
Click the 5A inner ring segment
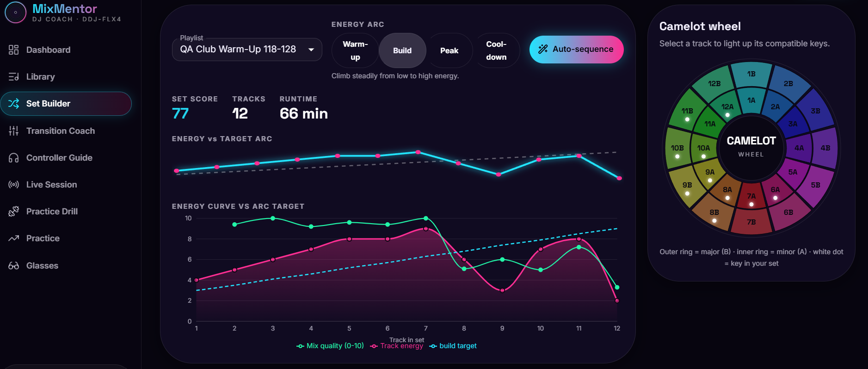tap(793, 172)
